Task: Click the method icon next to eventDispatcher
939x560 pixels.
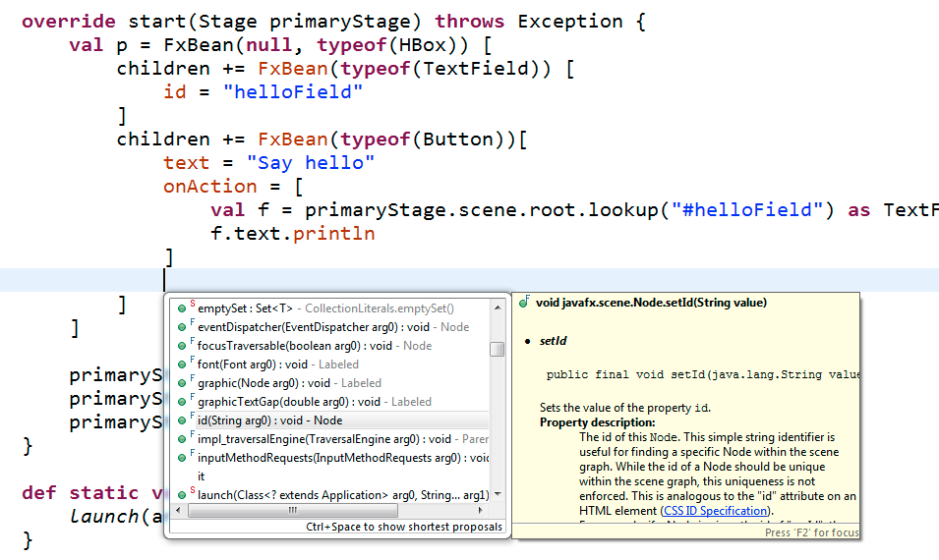Action: coord(182,327)
